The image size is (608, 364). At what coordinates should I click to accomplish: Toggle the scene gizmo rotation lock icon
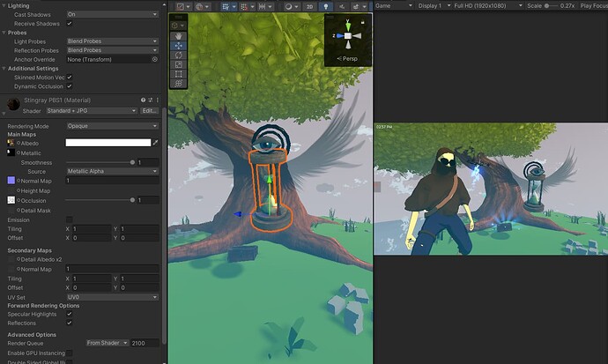point(362,23)
